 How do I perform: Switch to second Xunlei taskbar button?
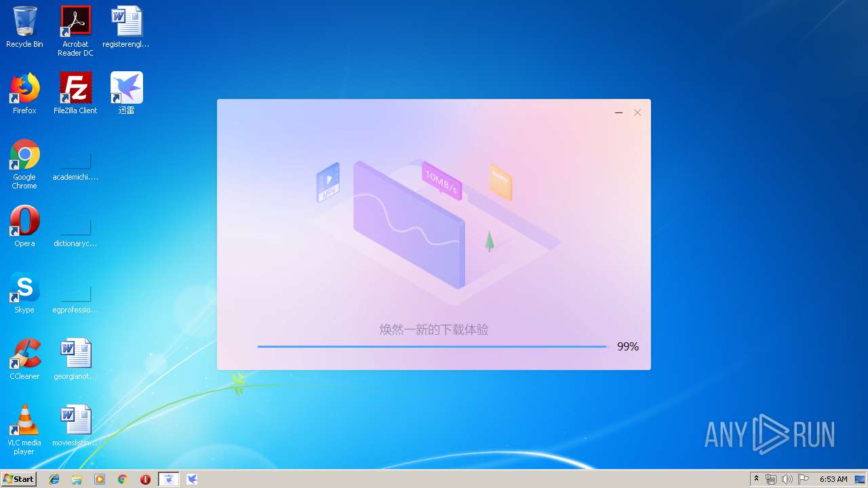coord(192,479)
